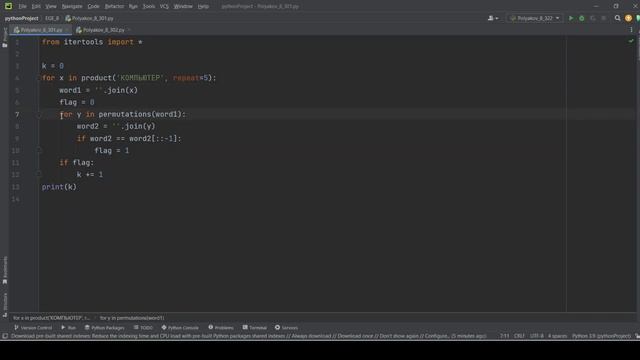Open the orange IDE updates icon
640x360 pixels.
tap(629, 18)
